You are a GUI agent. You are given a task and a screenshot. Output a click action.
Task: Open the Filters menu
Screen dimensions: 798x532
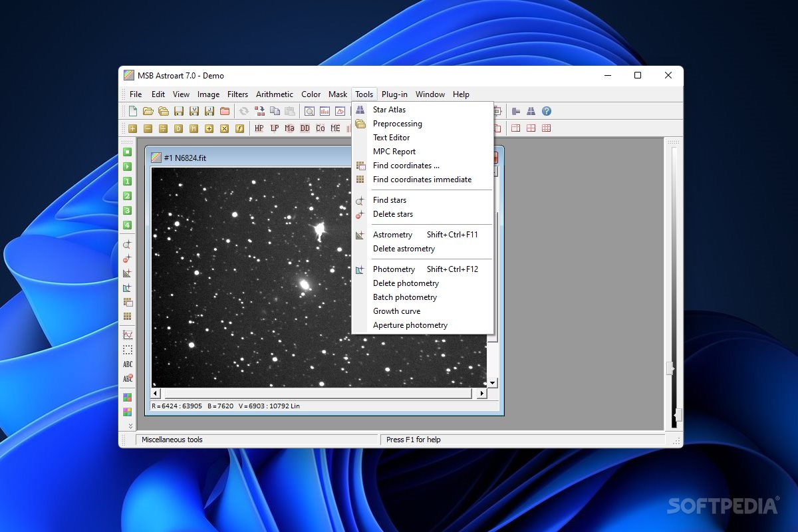[x=237, y=94]
